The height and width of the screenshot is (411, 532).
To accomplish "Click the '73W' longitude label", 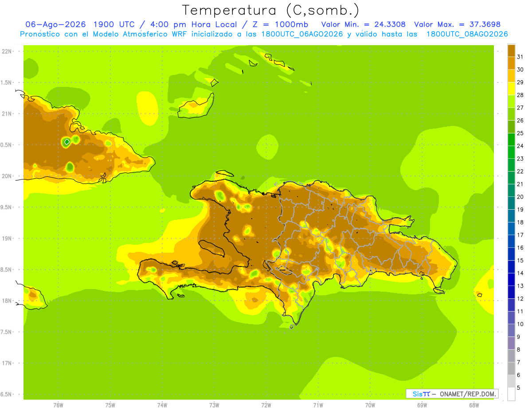I will [x=214, y=405].
